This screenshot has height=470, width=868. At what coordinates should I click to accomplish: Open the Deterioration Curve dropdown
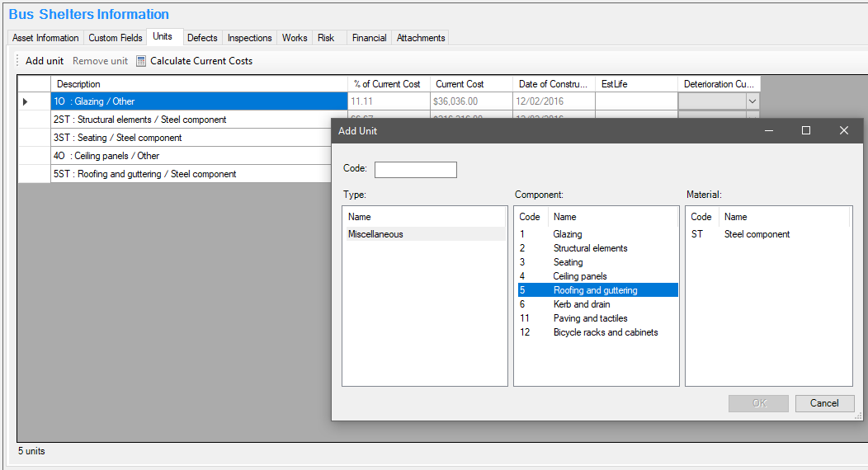coord(752,101)
